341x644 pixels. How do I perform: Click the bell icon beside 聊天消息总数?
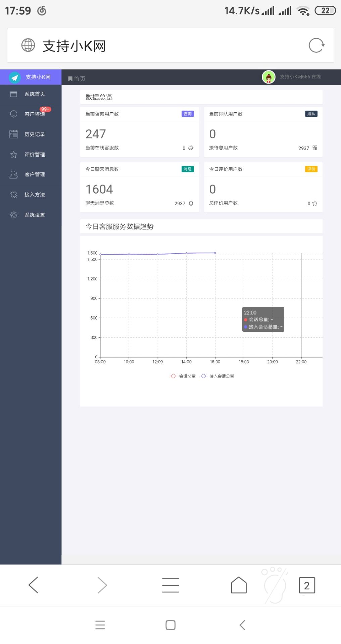pos(191,203)
